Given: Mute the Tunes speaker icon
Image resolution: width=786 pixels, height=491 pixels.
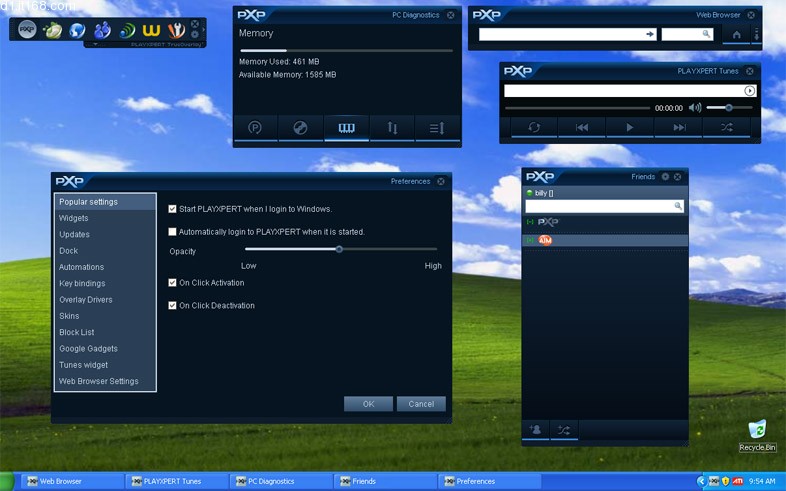Looking at the screenshot, I should [695, 108].
